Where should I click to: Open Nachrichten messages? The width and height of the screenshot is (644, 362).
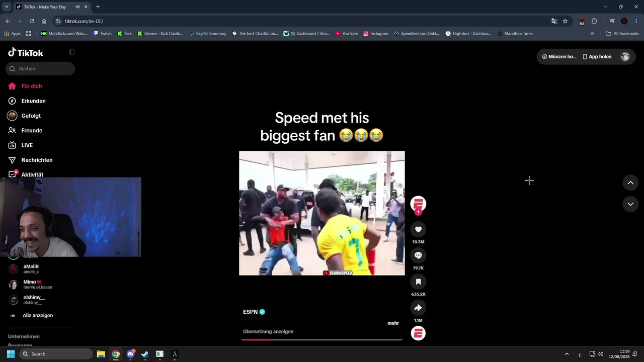pyautogui.click(x=37, y=160)
